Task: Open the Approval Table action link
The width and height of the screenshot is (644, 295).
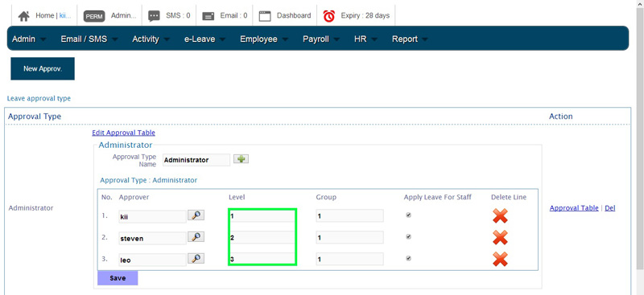Action: click(x=574, y=208)
